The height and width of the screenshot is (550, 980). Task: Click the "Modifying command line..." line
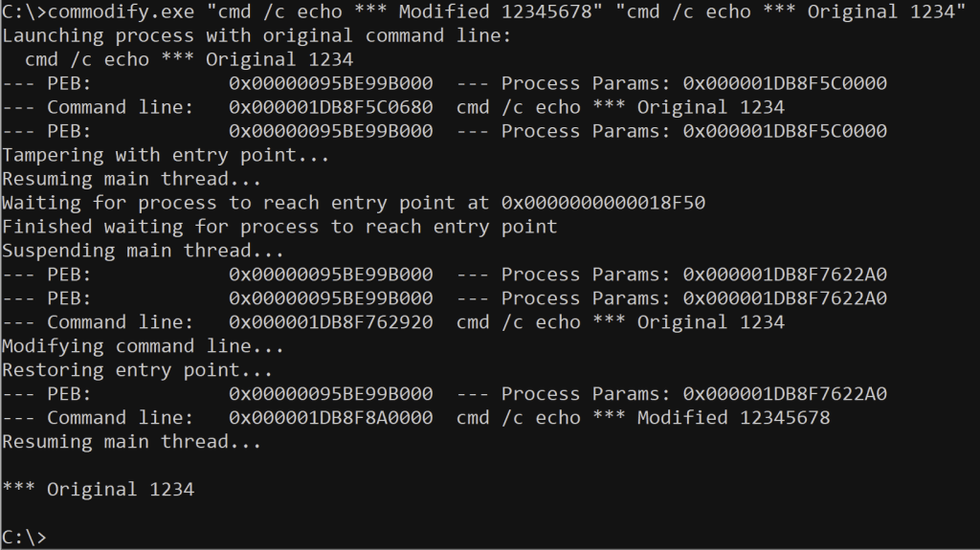(143, 346)
